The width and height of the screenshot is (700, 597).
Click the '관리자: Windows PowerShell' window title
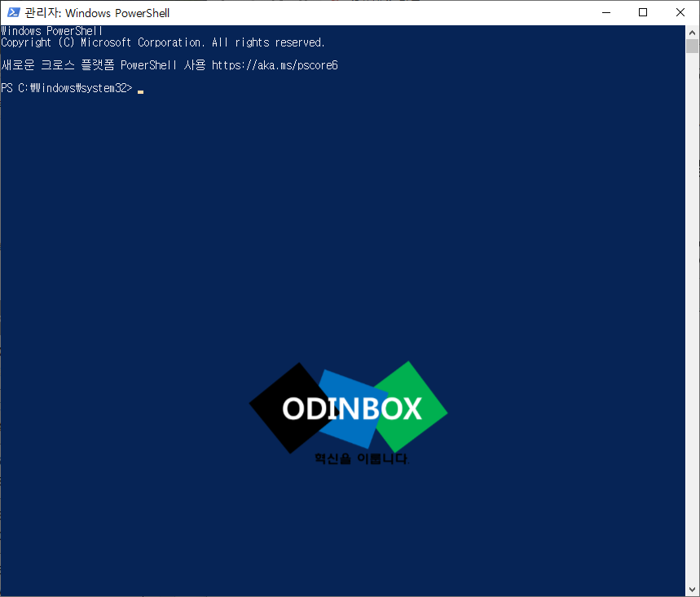(97, 13)
